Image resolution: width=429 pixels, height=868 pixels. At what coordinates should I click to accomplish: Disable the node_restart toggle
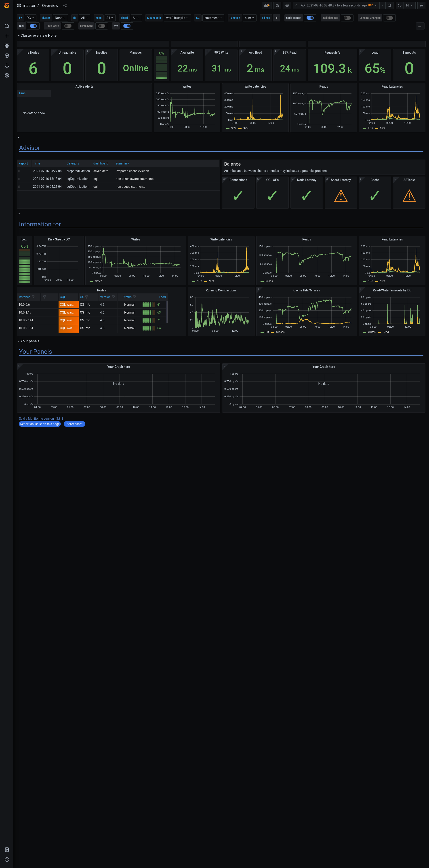pyautogui.click(x=310, y=18)
